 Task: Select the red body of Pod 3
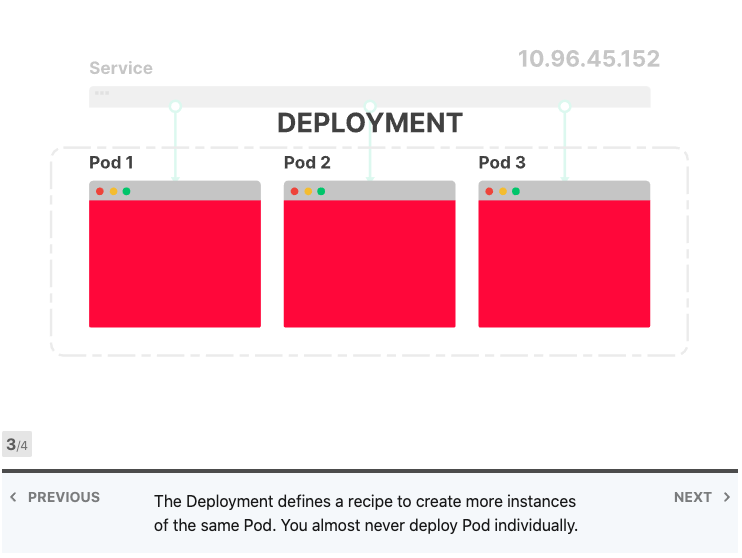[x=564, y=263]
